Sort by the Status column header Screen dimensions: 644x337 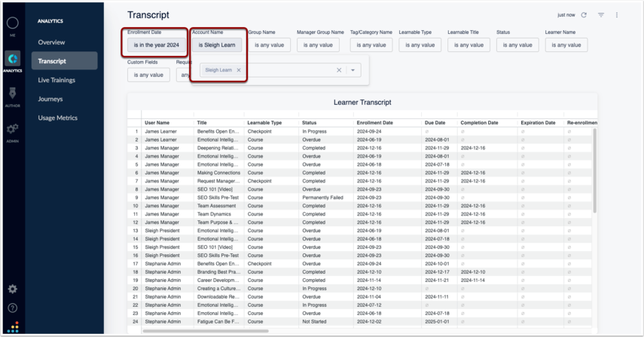coord(310,123)
